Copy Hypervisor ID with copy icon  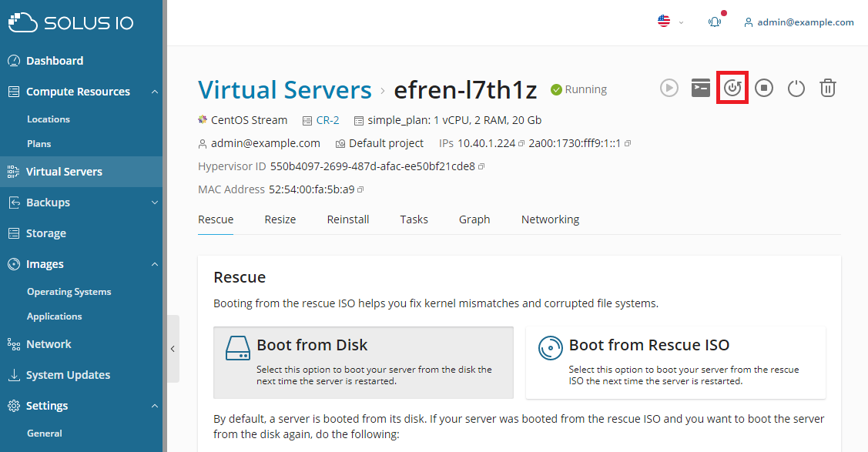pos(481,166)
